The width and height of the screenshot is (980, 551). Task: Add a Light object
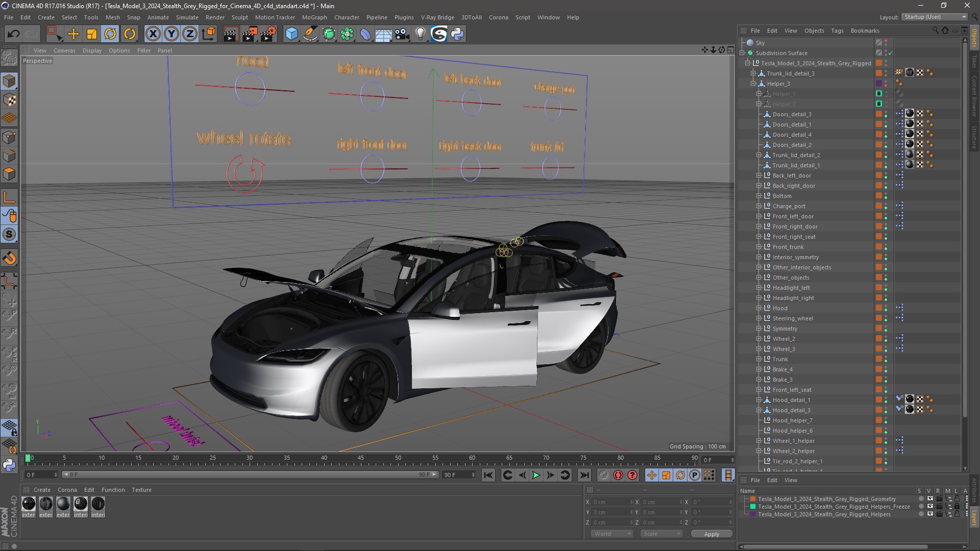(421, 34)
